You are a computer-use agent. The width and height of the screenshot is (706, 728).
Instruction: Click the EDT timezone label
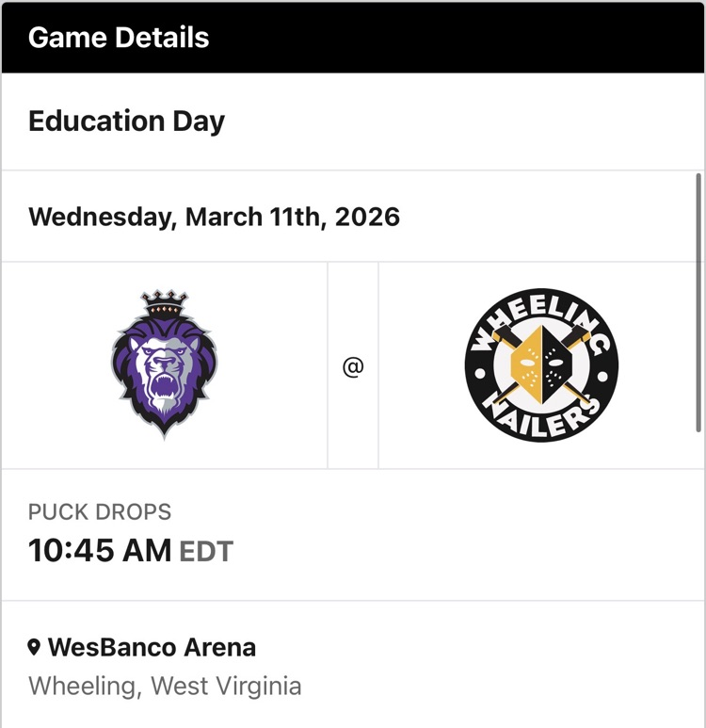point(205,552)
